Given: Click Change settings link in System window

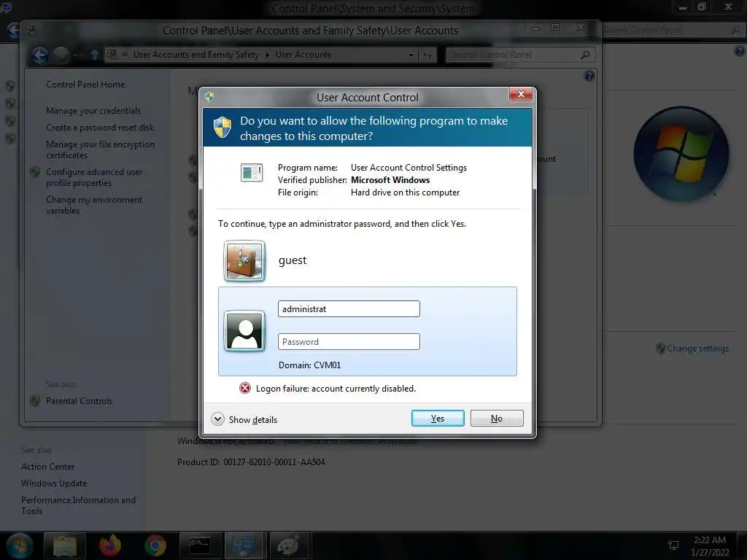Looking at the screenshot, I should coord(697,349).
